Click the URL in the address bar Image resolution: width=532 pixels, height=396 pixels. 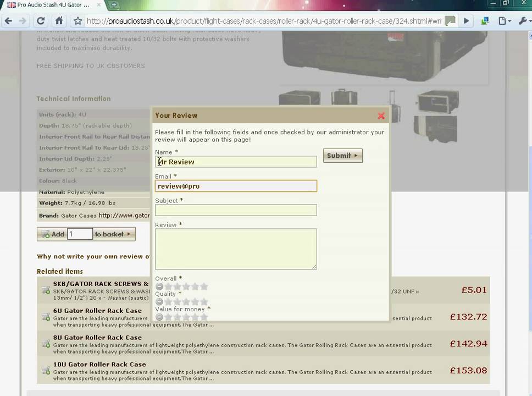(x=264, y=21)
